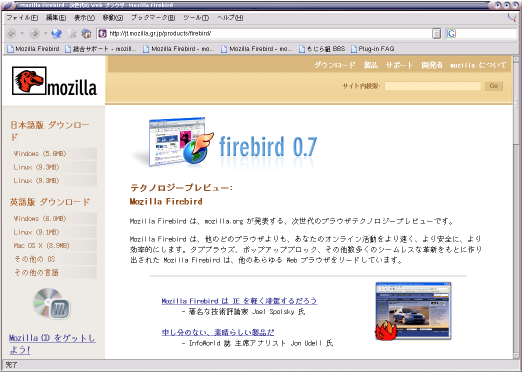The width and height of the screenshot is (522, 372).
Task: Click the Go button at the end of the address bar
Action: [436, 34]
